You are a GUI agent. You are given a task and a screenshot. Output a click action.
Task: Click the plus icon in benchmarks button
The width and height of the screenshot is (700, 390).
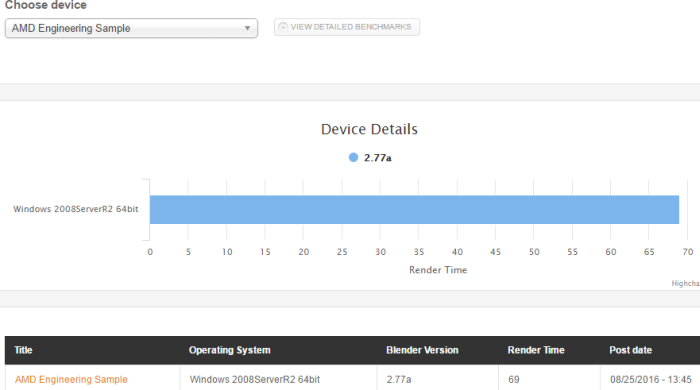283,27
